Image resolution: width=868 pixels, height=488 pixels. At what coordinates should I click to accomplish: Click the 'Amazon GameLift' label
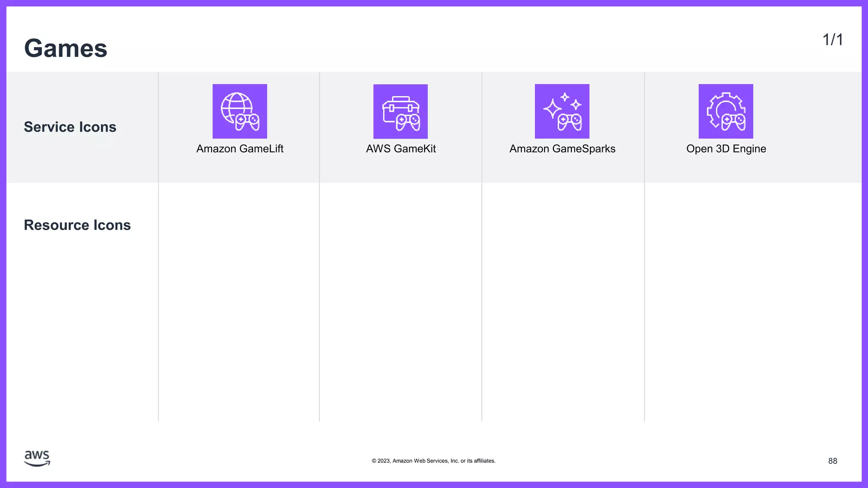240,149
